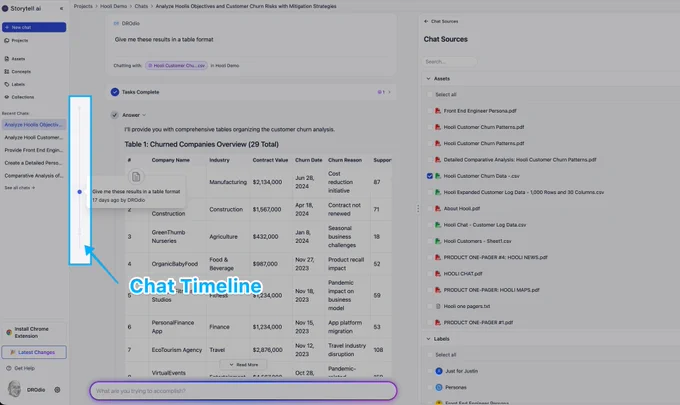Click the OrganicBabyFood table cell

pos(175,264)
